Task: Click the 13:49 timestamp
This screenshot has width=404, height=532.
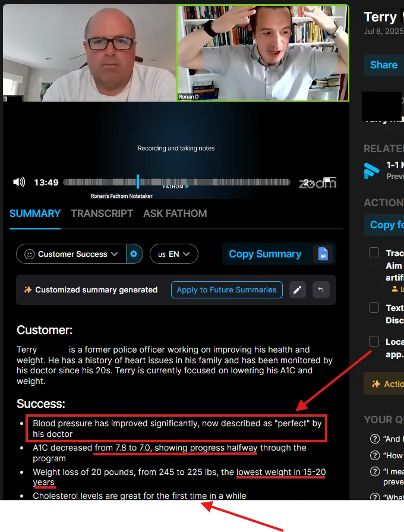Action: pos(46,182)
